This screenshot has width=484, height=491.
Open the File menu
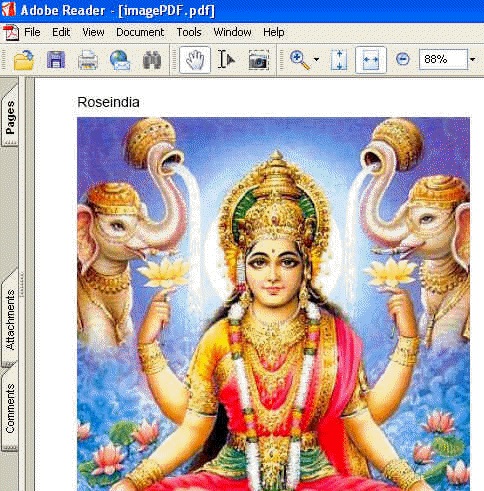(x=32, y=32)
